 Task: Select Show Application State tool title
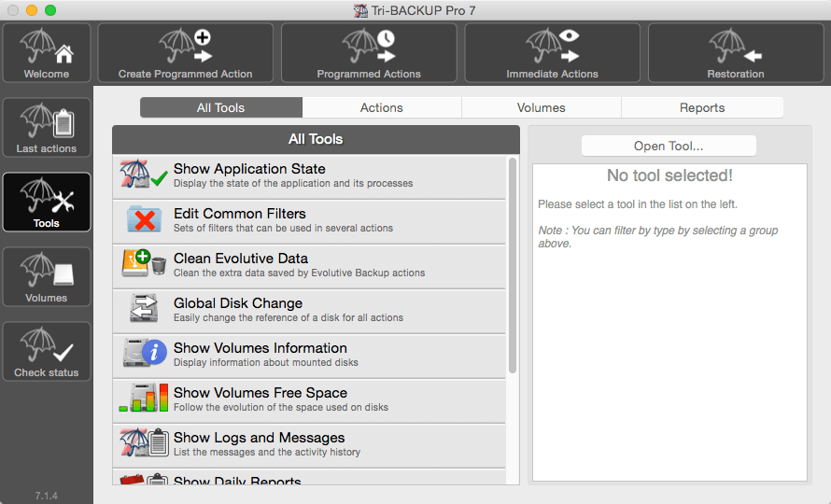249,169
